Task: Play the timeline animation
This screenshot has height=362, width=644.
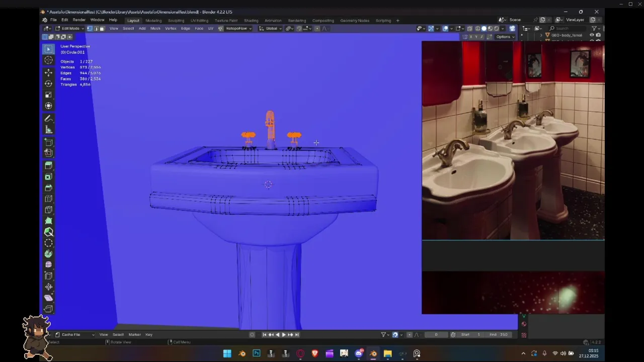Action: (283, 334)
